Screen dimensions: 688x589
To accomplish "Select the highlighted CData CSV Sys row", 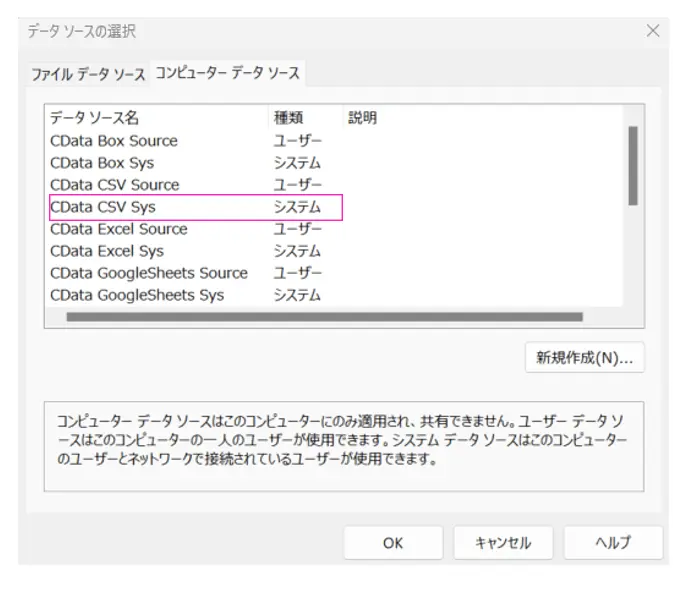I will point(196,207).
